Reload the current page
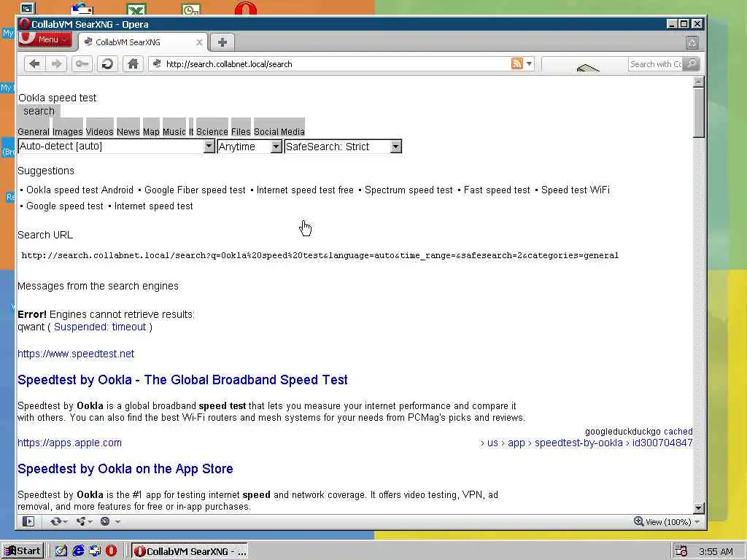The height and width of the screenshot is (560, 747). (107, 64)
